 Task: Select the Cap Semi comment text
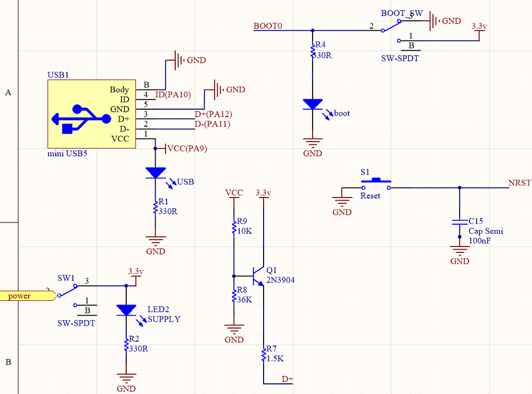[x=486, y=231]
